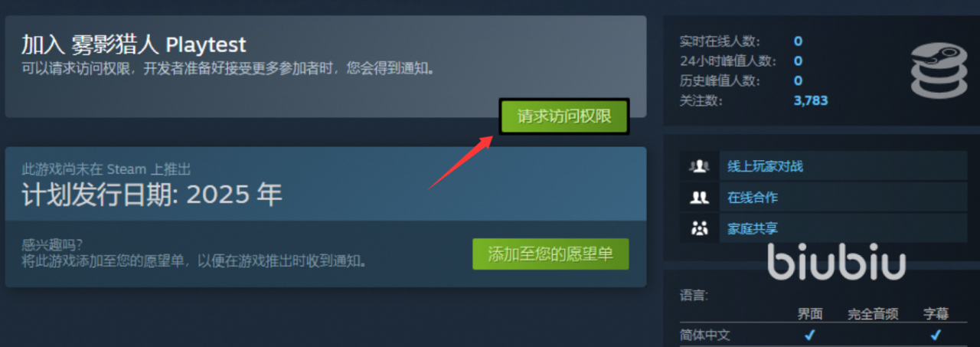Click the 计划发行日期: 2025 年 text

[x=152, y=195]
